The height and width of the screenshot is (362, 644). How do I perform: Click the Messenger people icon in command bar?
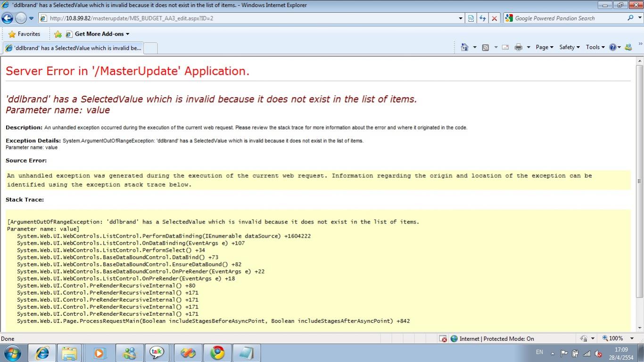click(628, 47)
